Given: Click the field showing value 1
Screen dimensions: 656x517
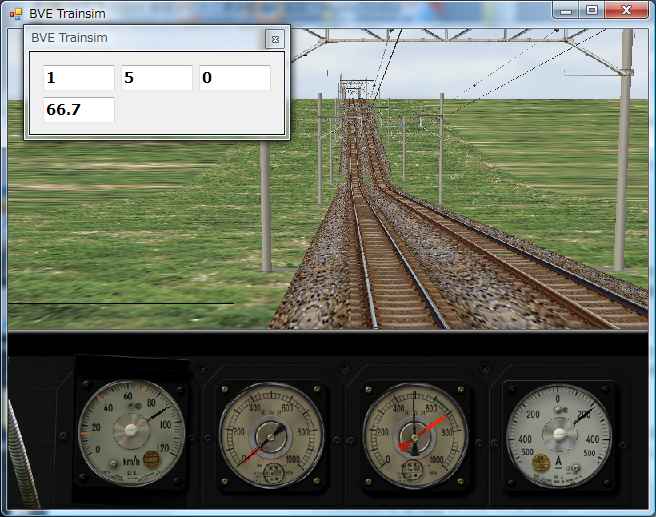Looking at the screenshot, I should [x=79, y=78].
